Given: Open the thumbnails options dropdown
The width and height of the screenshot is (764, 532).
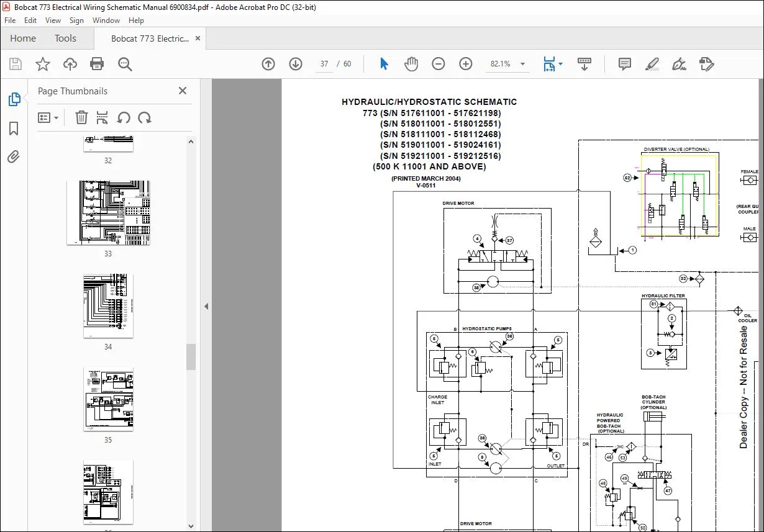Looking at the screenshot, I should 48,117.
